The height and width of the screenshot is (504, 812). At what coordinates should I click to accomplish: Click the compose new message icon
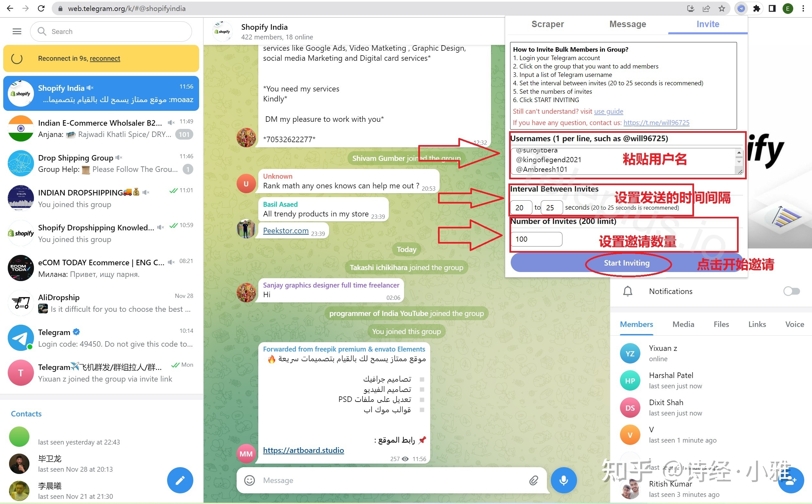(180, 480)
